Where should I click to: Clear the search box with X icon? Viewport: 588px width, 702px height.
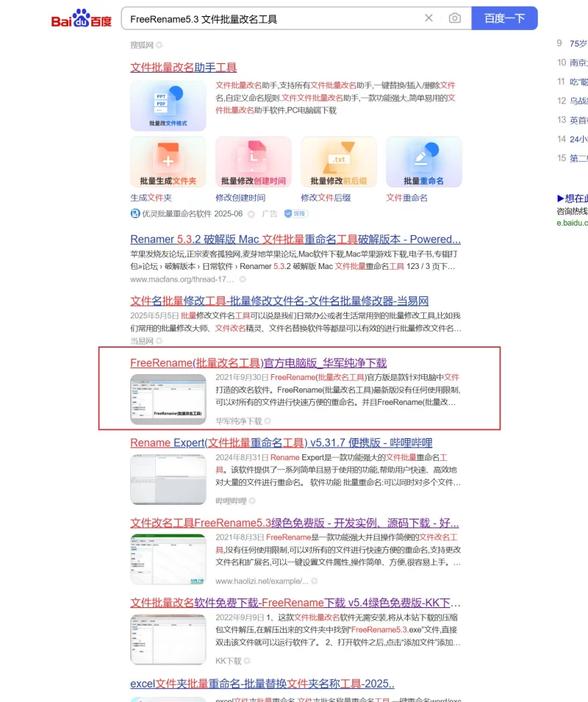pos(429,18)
